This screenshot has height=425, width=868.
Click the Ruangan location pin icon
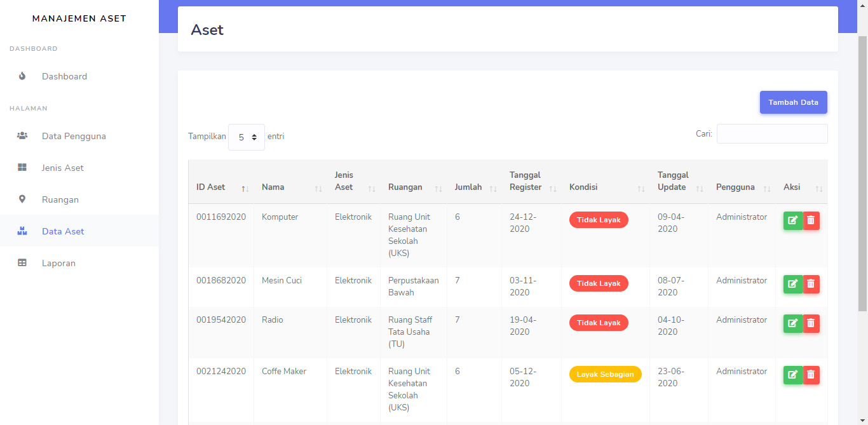(22, 199)
